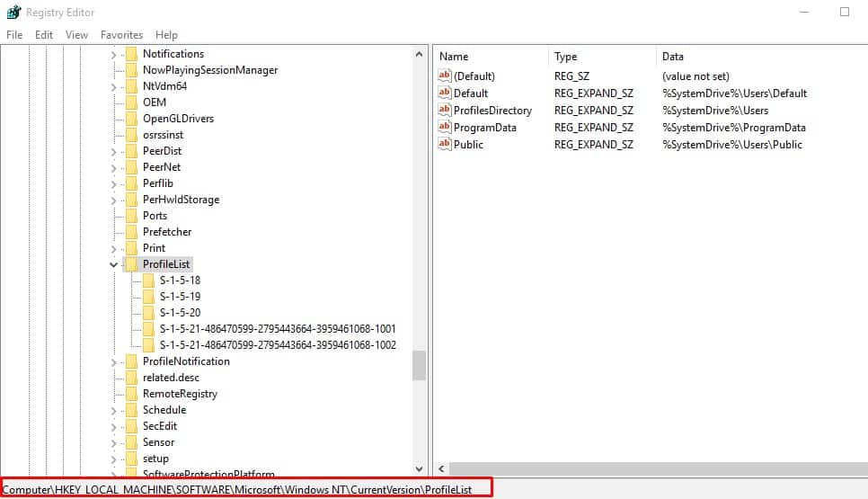Expand the PeerNet key
868x499 pixels.
click(113, 168)
